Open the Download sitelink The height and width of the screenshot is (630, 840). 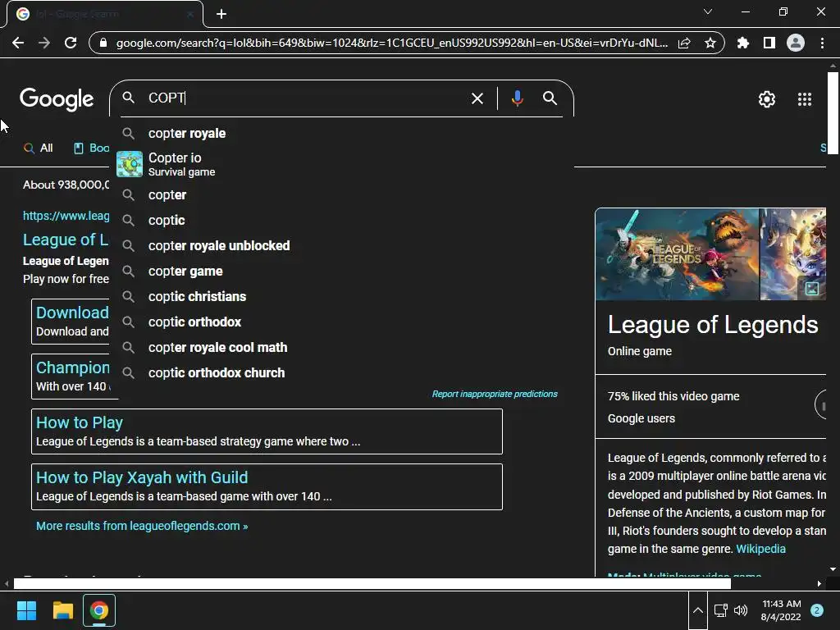tap(72, 313)
